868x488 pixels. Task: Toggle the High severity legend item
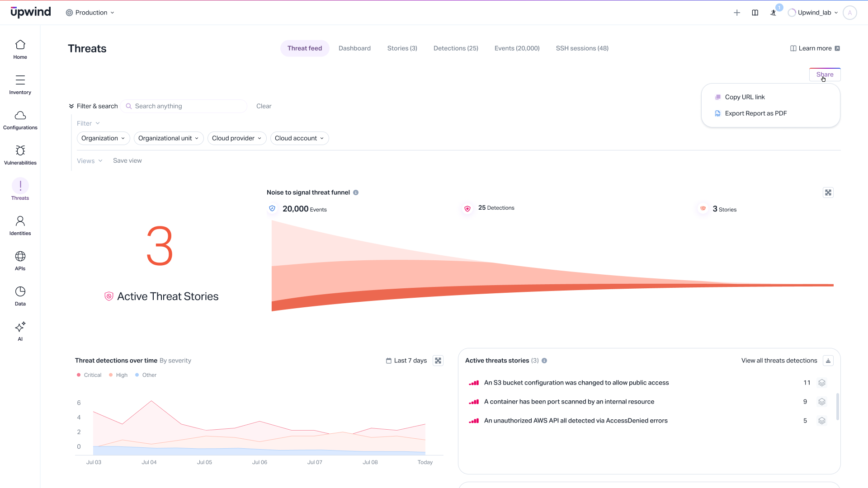coord(118,375)
